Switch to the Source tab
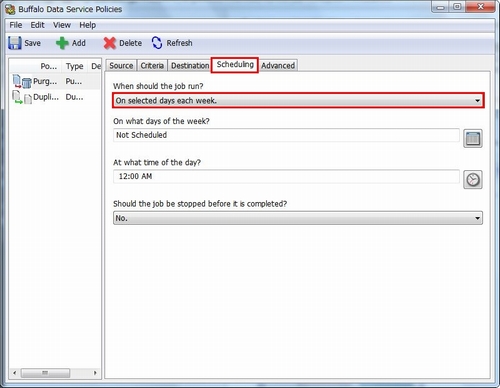Screen dimensions: 500x388 tap(121, 66)
